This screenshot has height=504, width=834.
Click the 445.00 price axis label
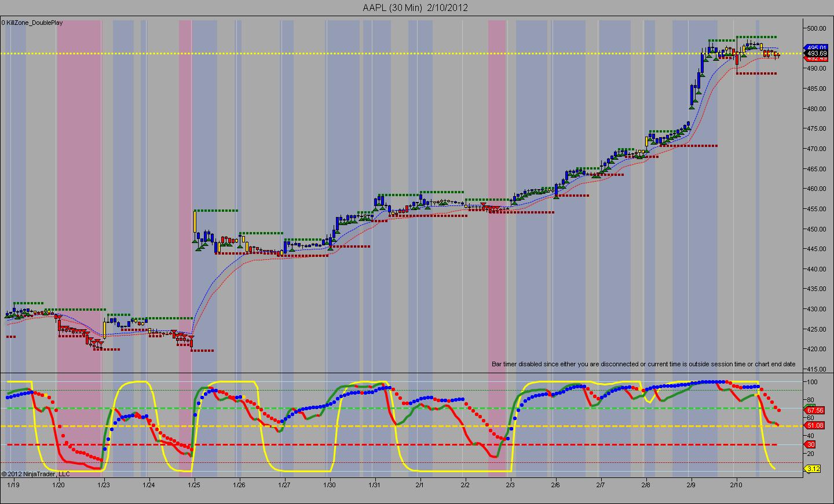click(815, 249)
